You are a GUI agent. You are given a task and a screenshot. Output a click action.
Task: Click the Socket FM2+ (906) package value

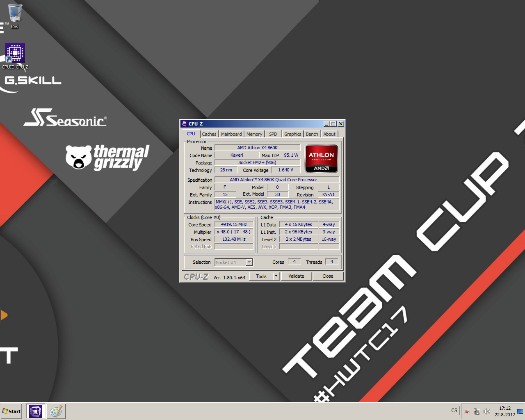pyautogui.click(x=258, y=162)
